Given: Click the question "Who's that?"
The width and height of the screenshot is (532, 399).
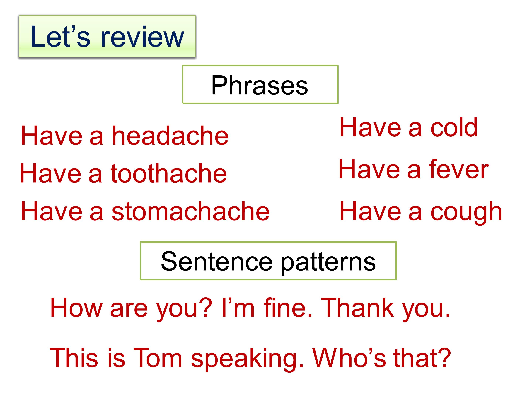Looking at the screenshot, I should [381, 358].
